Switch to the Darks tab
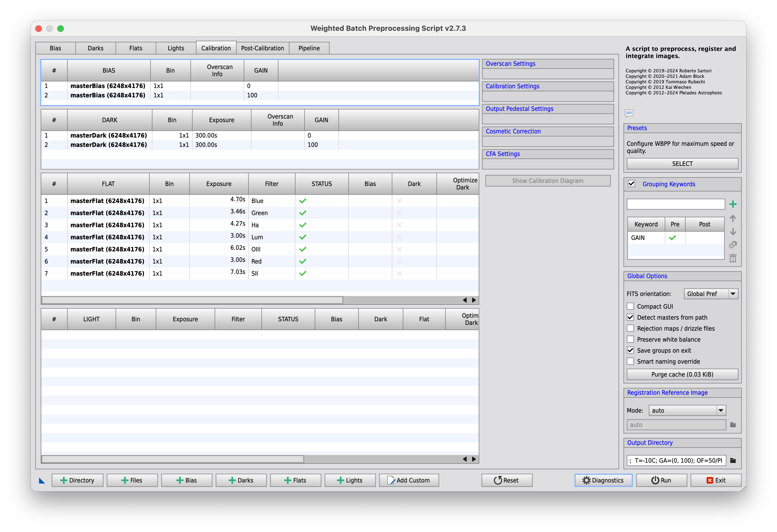The image size is (777, 532). [96, 48]
